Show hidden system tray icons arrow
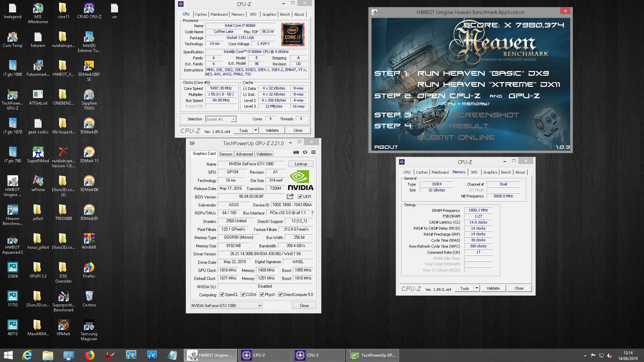Viewport: 644px width, 362px height. (585, 356)
